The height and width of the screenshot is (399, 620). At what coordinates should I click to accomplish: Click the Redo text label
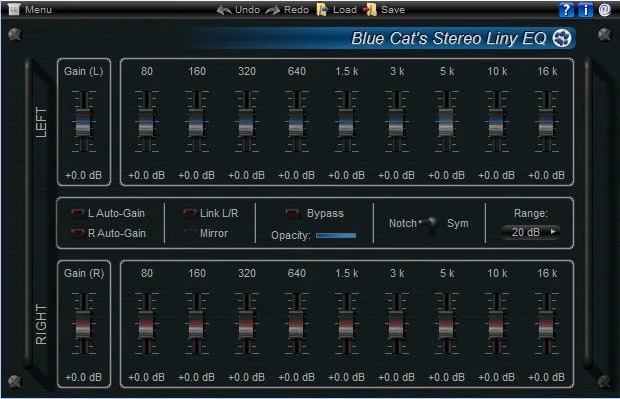[x=296, y=10]
